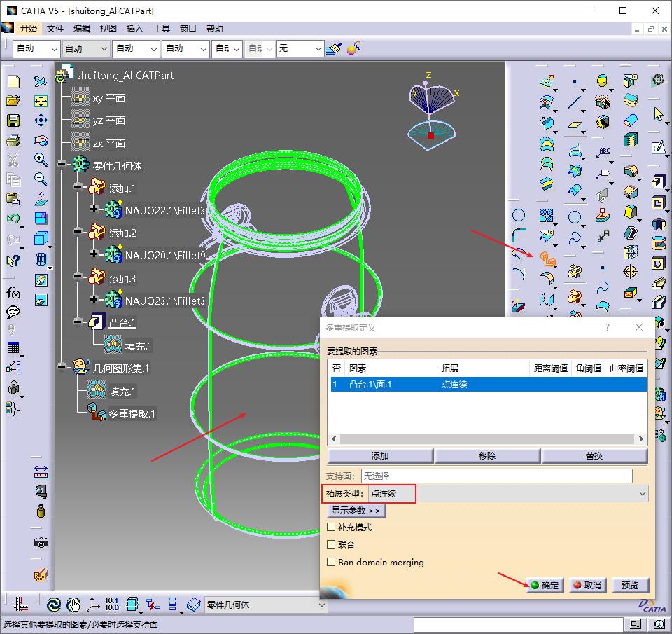Screen dimensions: 672x634
Task: Click the sketcher icon
Action: (x=658, y=148)
